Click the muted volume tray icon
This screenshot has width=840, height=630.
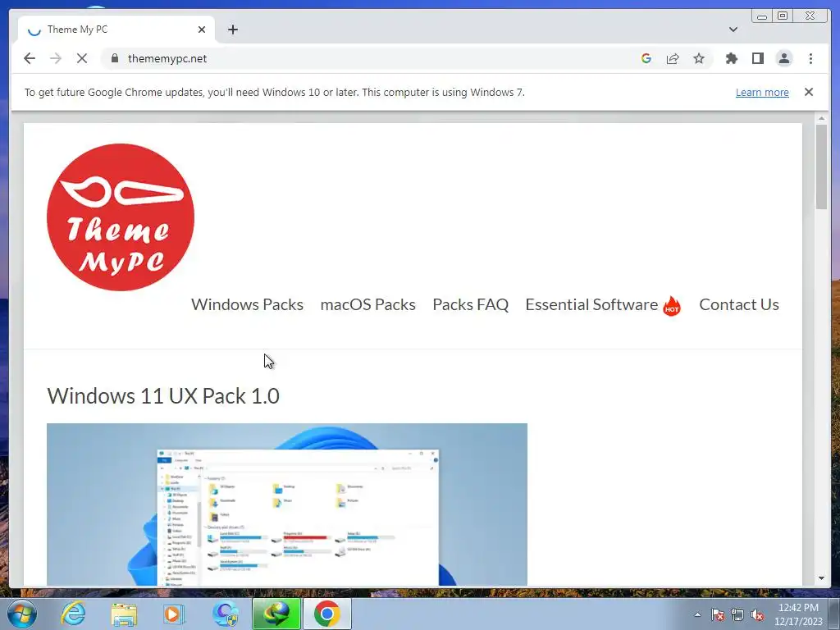(757, 614)
